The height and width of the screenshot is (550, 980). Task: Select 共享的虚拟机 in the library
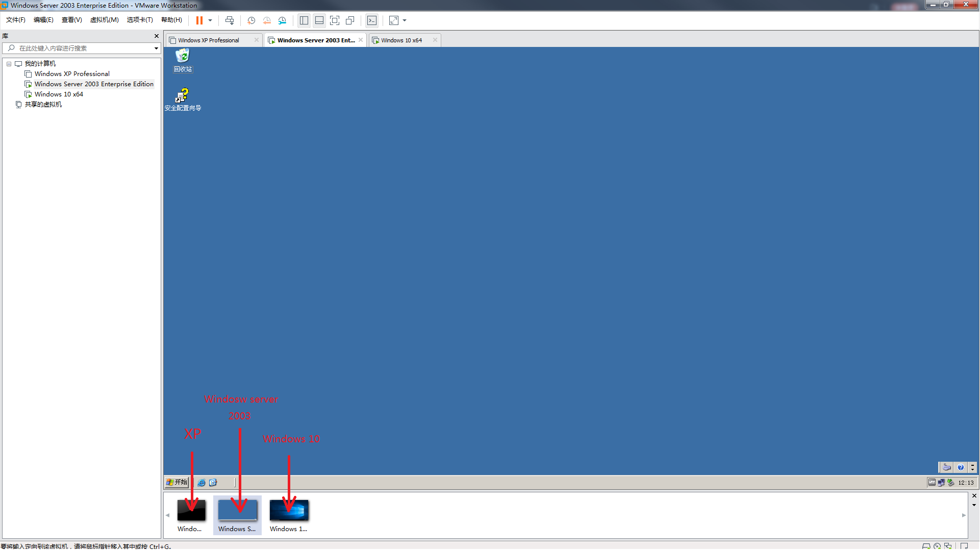pos(43,105)
